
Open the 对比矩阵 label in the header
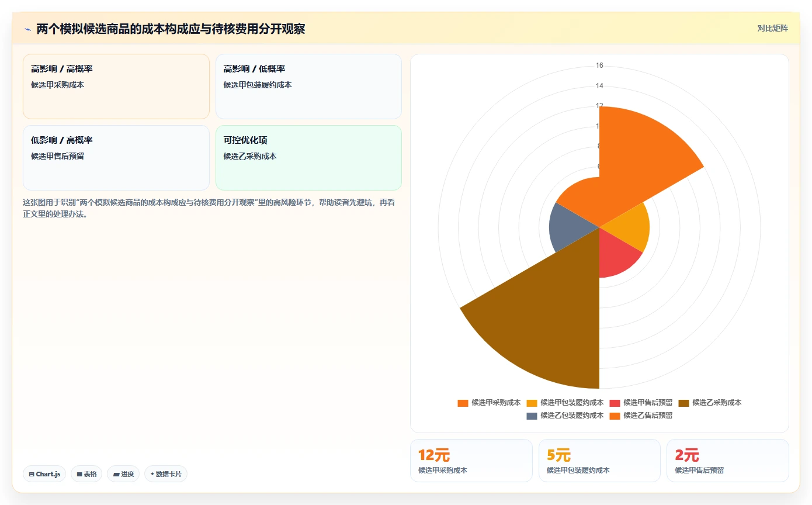tap(772, 28)
